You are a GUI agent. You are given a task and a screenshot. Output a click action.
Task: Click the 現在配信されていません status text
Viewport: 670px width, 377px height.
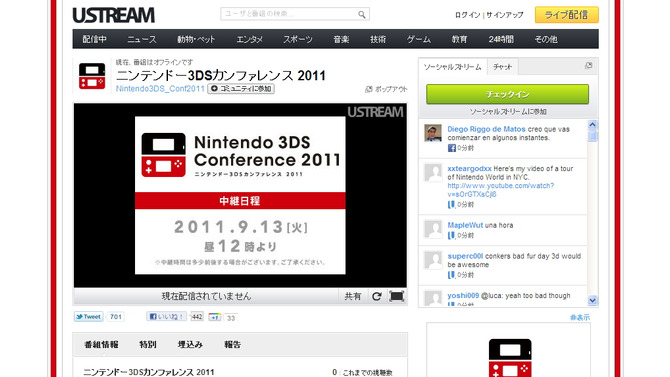[206, 296]
